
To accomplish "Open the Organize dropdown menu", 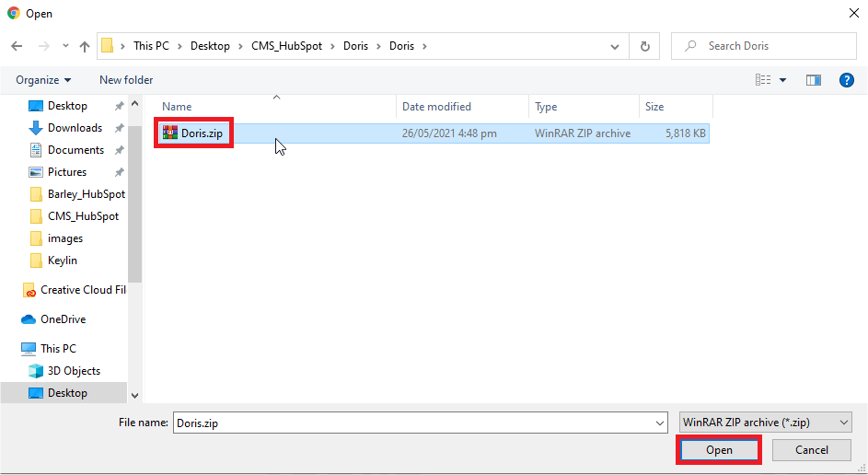I will tap(43, 80).
